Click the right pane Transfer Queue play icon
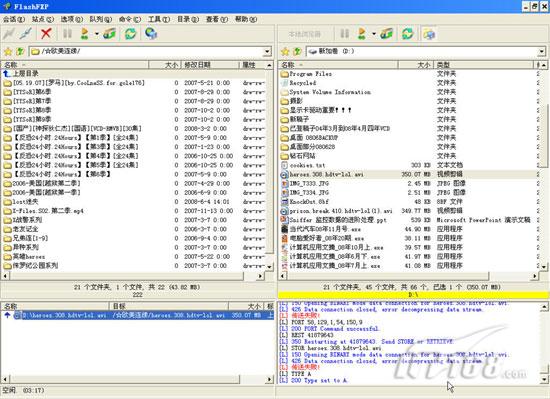 pos(362,34)
